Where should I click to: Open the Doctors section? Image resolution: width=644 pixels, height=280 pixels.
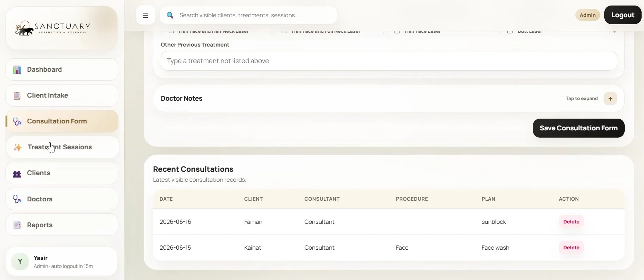click(62, 199)
